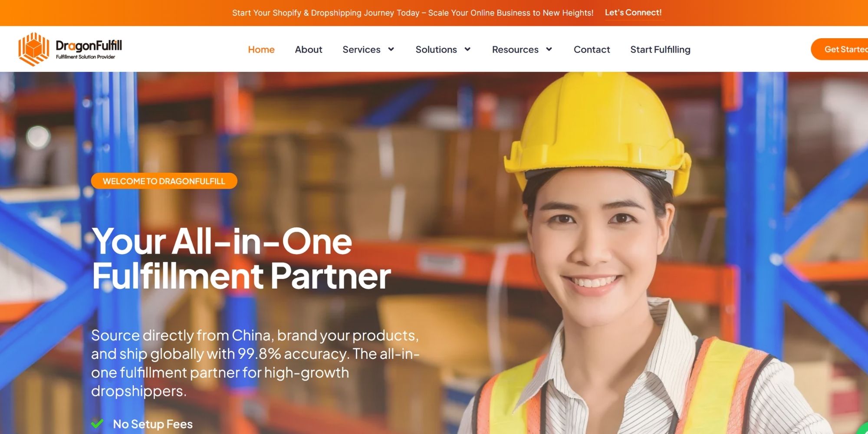Viewport: 868px width, 434px height.
Task: Click the WELCOME TO DRAGONFULFILL badge
Action: pyautogui.click(x=164, y=181)
